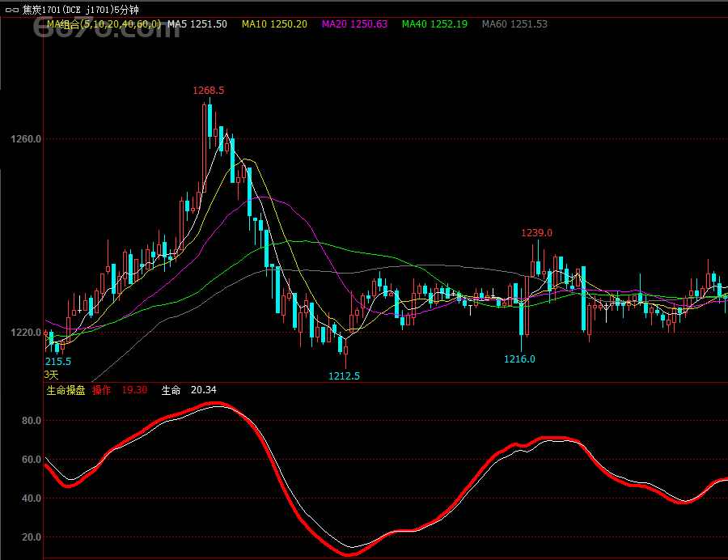The width and height of the screenshot is (728, 560).
Task: Click the 1212.5 low price marker
Action: pyautogui.click(x=344, y=375)
